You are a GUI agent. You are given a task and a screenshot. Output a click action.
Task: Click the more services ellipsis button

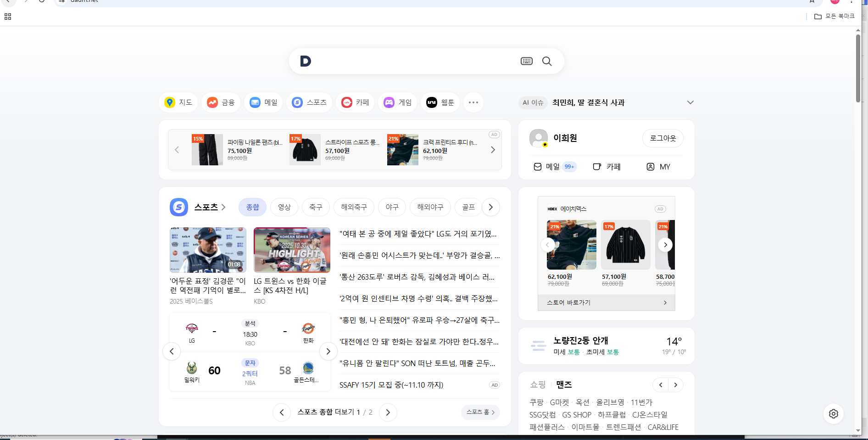473,102
